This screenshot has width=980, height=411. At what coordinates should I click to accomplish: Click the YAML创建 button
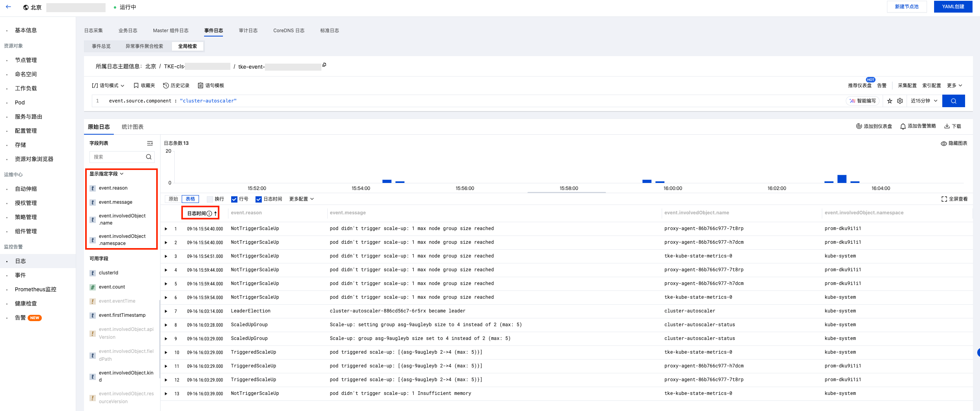point(953,7)
